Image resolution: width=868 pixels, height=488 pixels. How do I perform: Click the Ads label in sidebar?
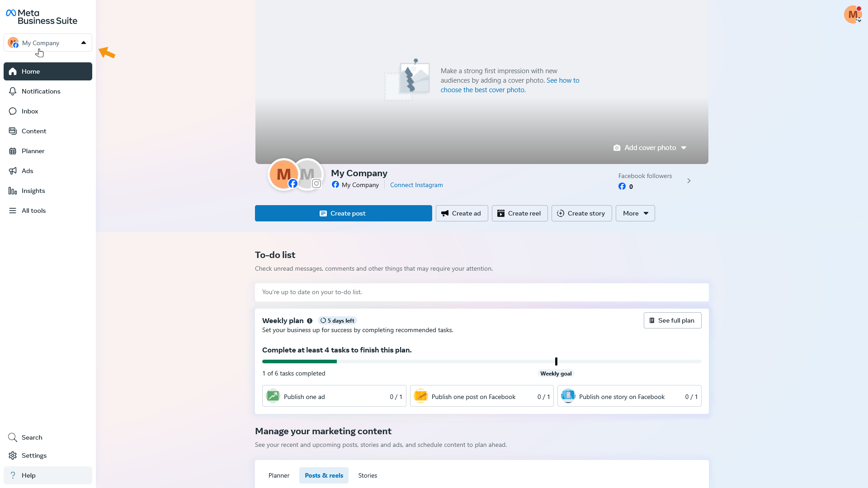(x=28, y=171)
